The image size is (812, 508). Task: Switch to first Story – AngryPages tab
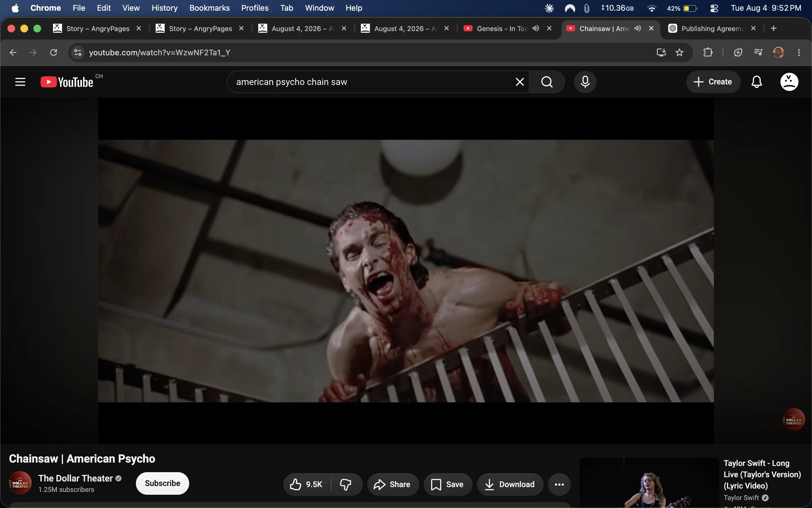(98, 29)
